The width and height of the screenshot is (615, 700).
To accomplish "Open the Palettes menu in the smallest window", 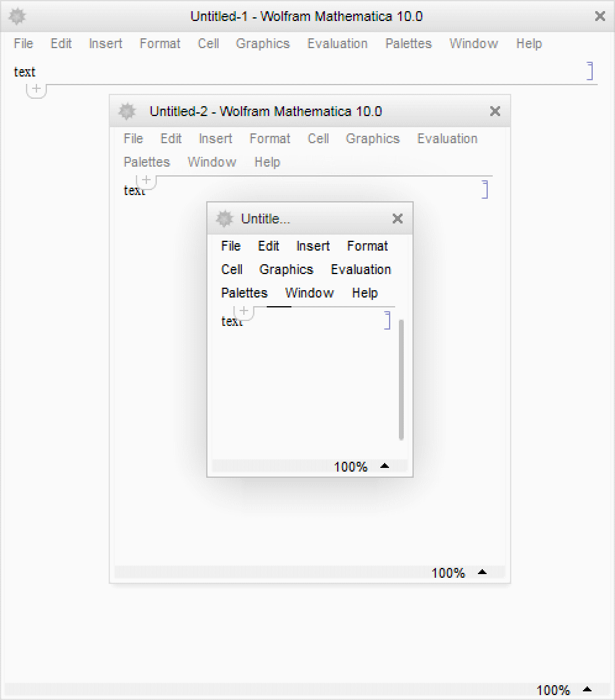I will [244, 293].
